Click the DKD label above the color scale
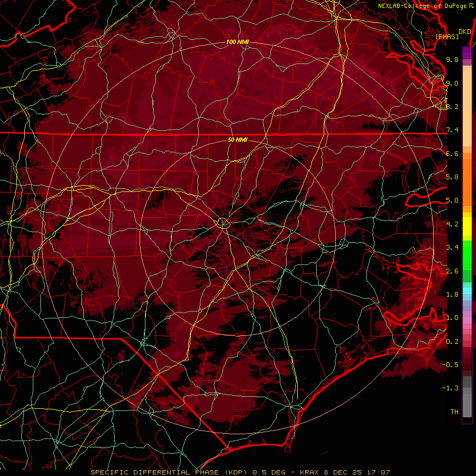Viewport: 476px width, 476px height. point(464,32)
